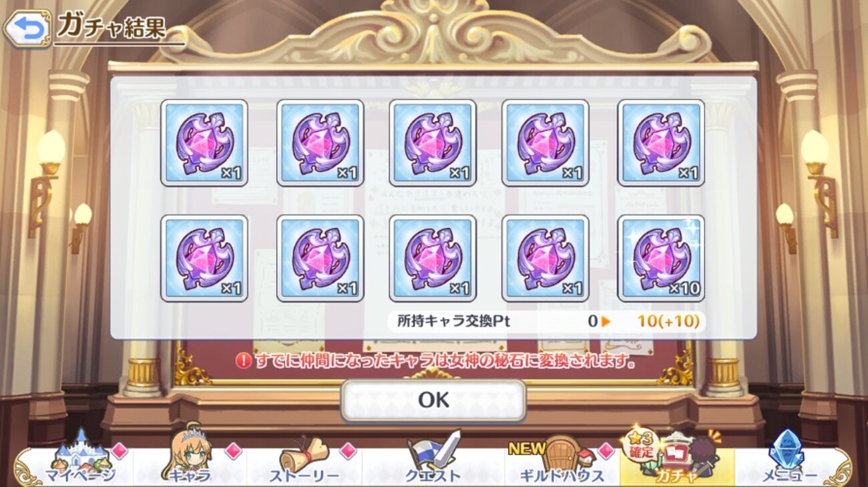The height and width of the screenshot is (487, 868).
Task: Select the second goddess stone in bottom row
Action: (x=320, y=259)
